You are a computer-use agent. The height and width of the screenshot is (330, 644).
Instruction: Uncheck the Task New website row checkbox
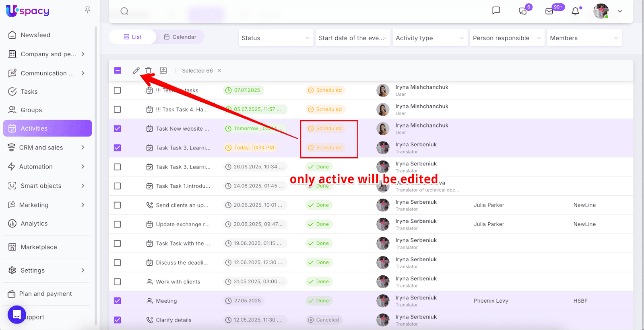(118, 129)
